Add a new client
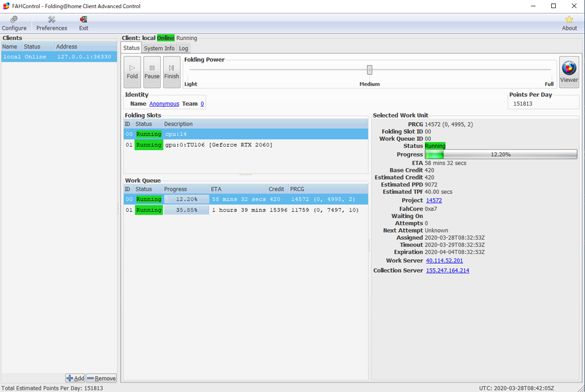The height and width of the screenshot is (392, 585). click(x=75, y=378)
